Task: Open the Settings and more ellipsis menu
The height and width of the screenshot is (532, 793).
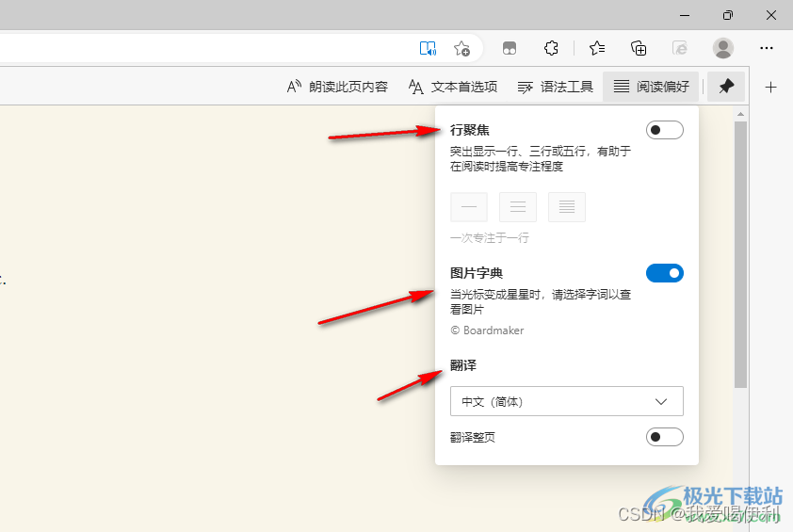Action: coord(767,48)
